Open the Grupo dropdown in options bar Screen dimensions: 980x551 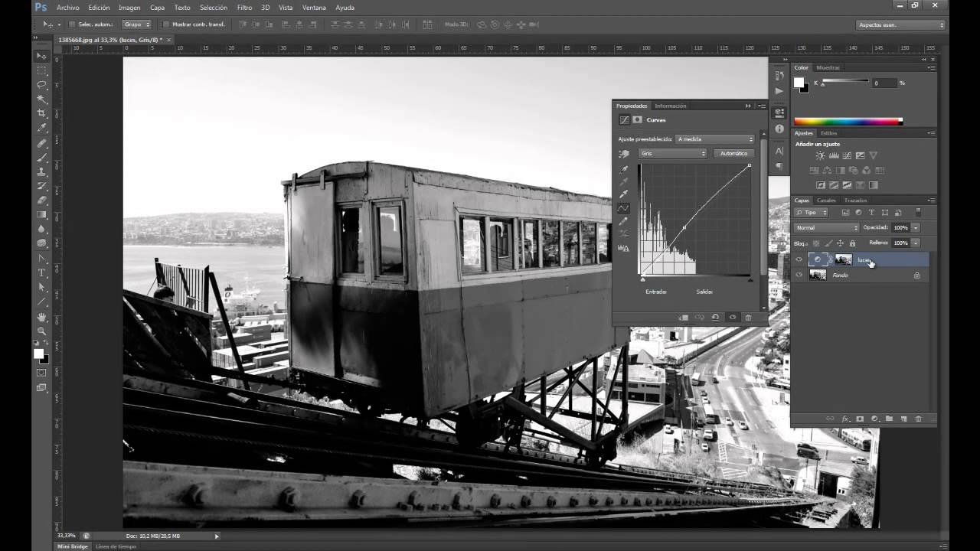point(137,24)
